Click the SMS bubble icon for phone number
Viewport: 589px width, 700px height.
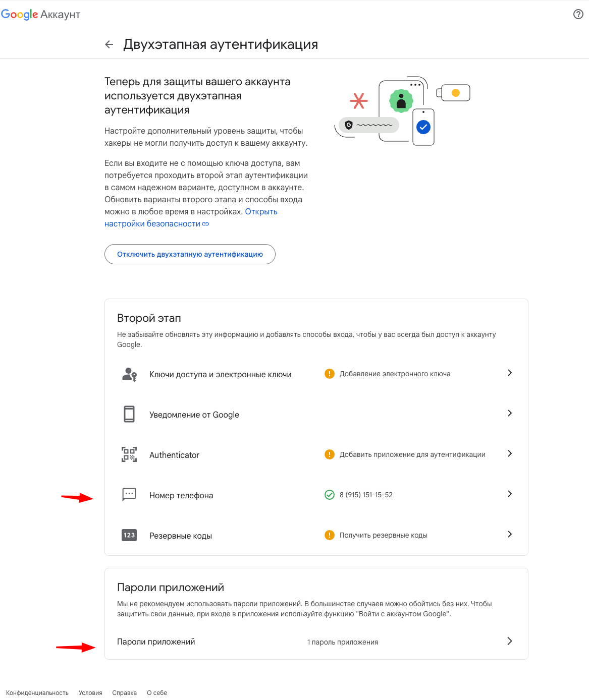coord(129,494)
